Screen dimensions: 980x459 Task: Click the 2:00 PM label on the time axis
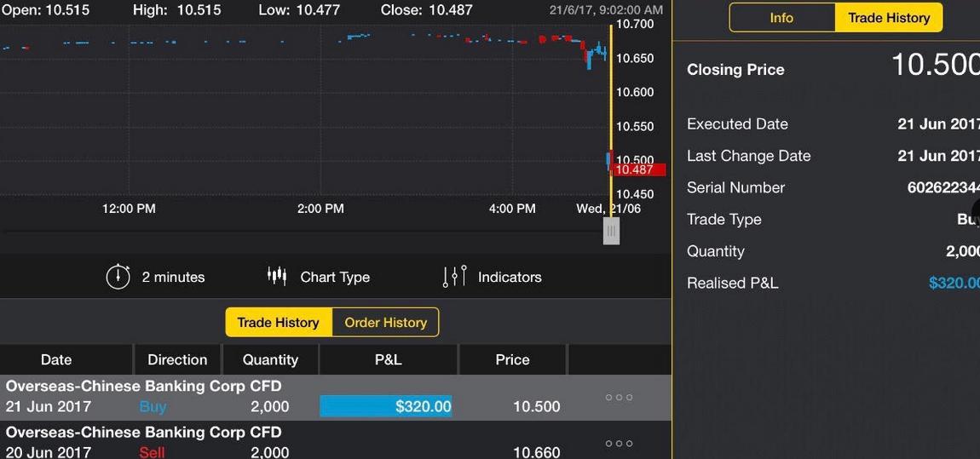pos(320,209)
